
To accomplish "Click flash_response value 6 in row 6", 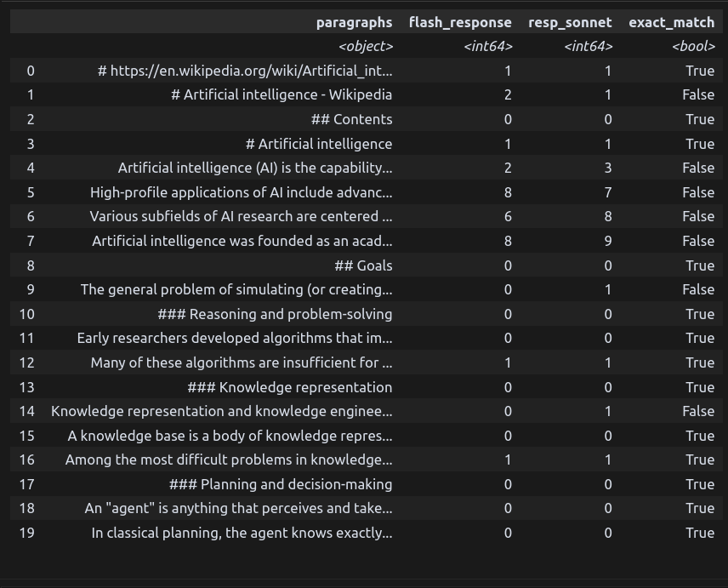I will 508,216.
